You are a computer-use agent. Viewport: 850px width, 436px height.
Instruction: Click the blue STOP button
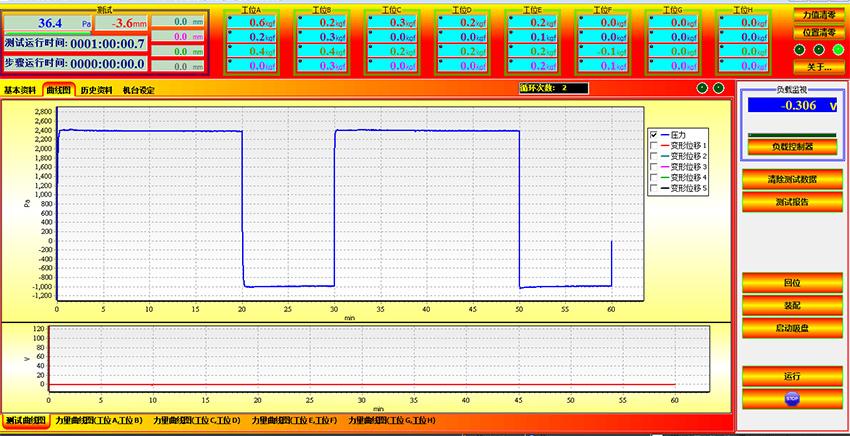pyautogui.click(x=792, y=398)
